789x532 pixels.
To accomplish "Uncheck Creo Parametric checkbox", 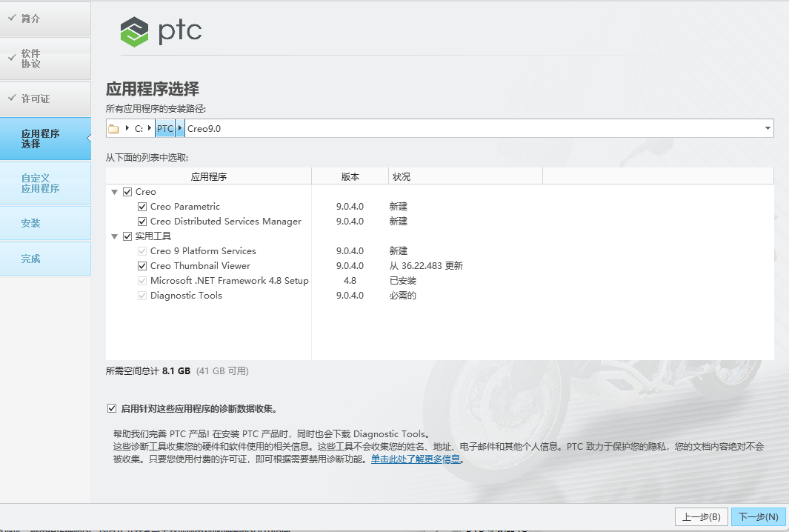I will (142, 207).
